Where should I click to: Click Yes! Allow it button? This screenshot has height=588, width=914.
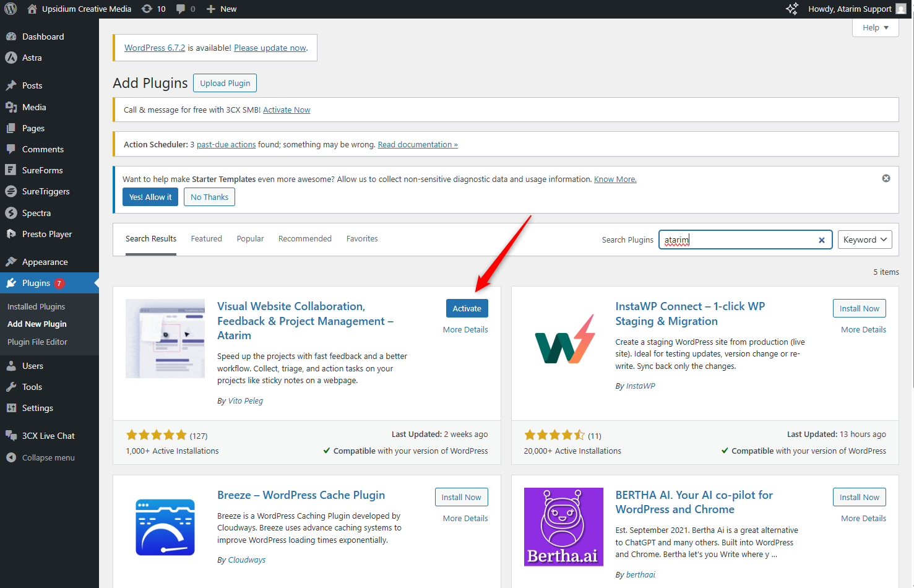pos(150,197)
